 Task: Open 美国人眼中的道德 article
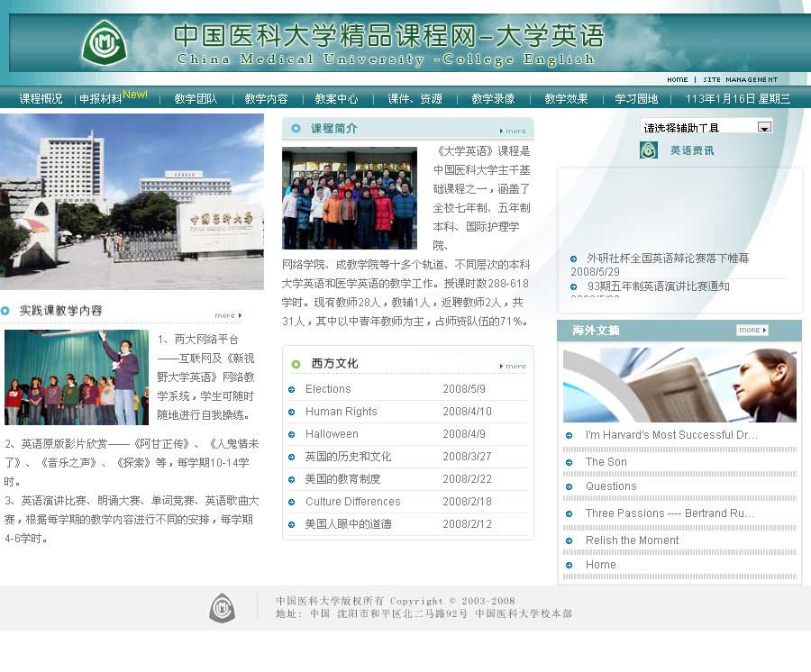(348, 524)
